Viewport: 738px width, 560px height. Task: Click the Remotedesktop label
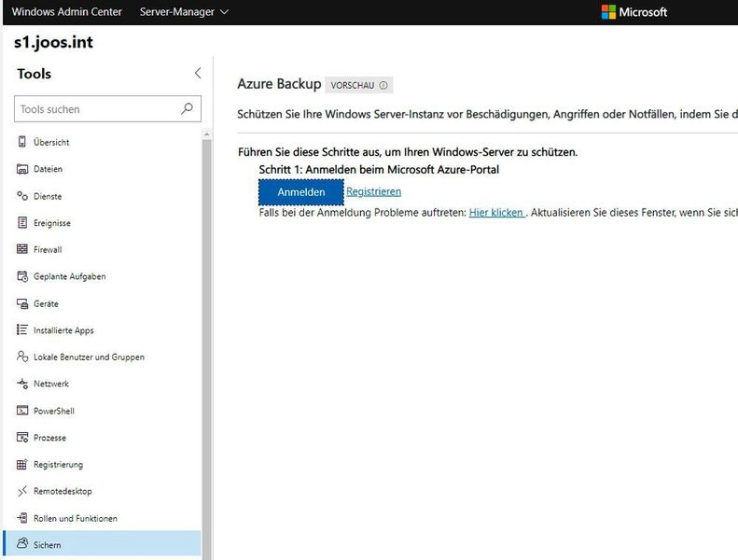[63, 491]
